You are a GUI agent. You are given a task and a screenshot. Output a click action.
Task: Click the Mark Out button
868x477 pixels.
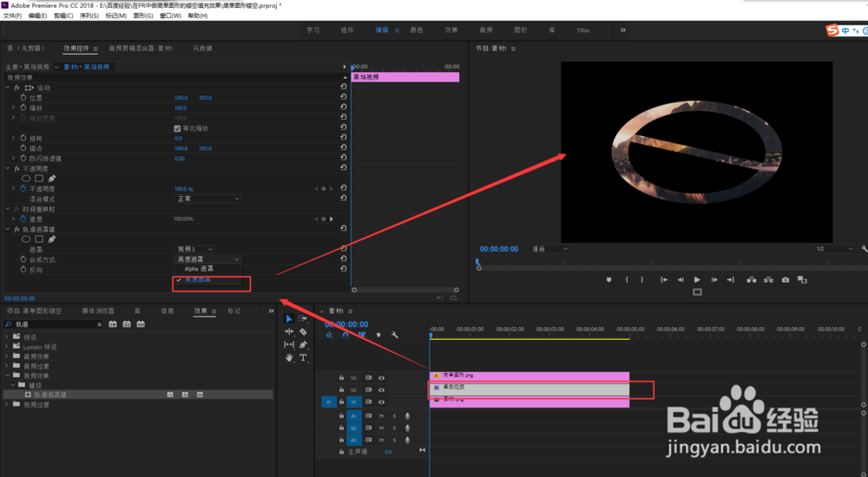point(642,280)
